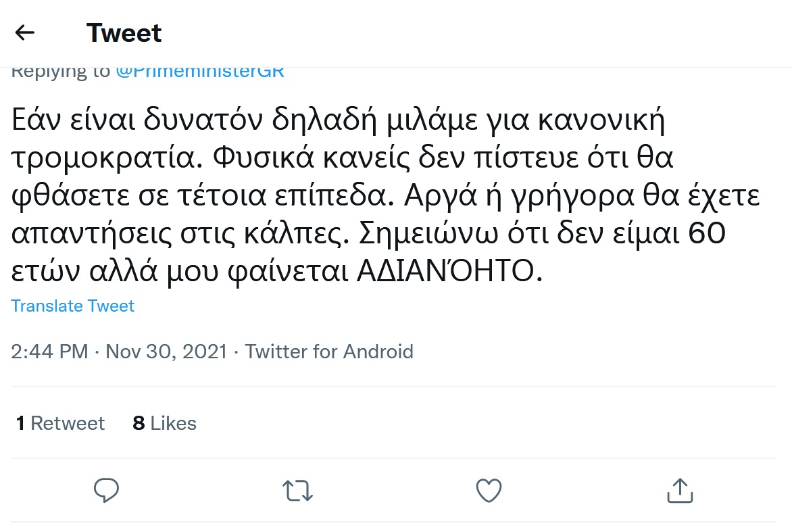Reply to this tweet via speech bubble icon
The height and width of the screenshot is (532, 792).
106,491
